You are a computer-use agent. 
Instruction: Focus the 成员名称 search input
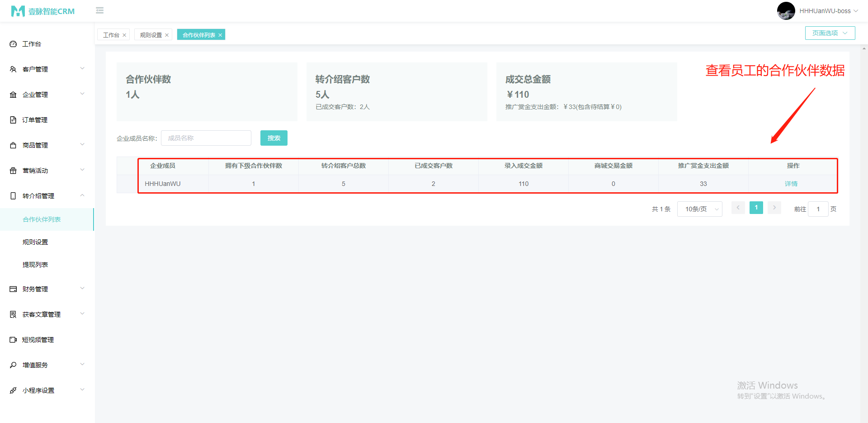point(206,138)
